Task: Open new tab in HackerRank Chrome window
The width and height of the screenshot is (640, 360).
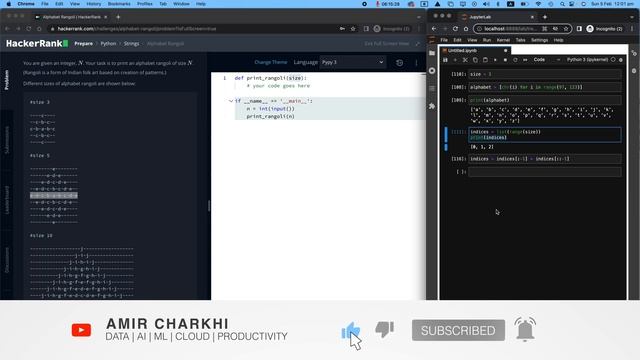Action: 118,17
